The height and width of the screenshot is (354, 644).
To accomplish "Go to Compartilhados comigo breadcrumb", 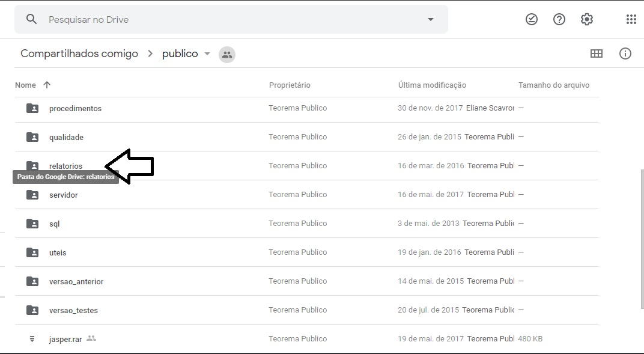I will (79, 54).
